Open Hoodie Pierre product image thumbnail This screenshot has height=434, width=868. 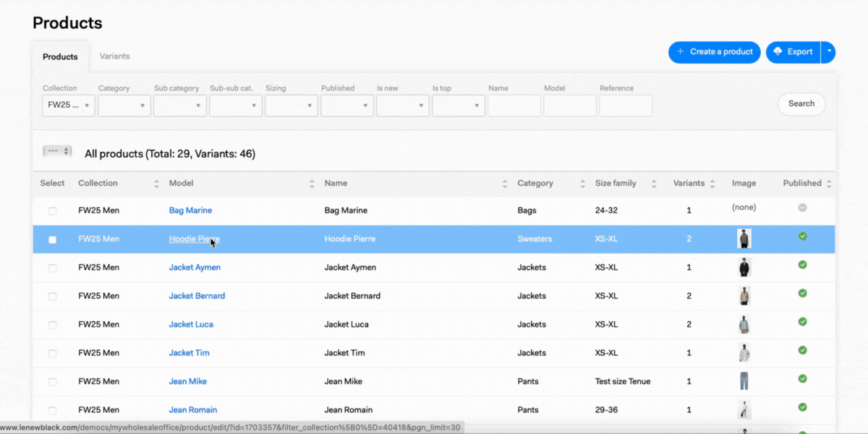744,239
